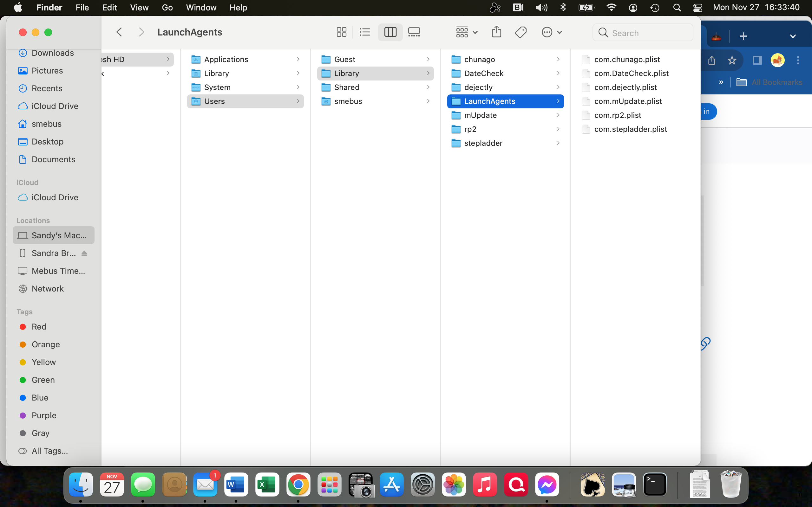Click the Bluetooth status icon

pyautogui.click(x=563, y=7)
